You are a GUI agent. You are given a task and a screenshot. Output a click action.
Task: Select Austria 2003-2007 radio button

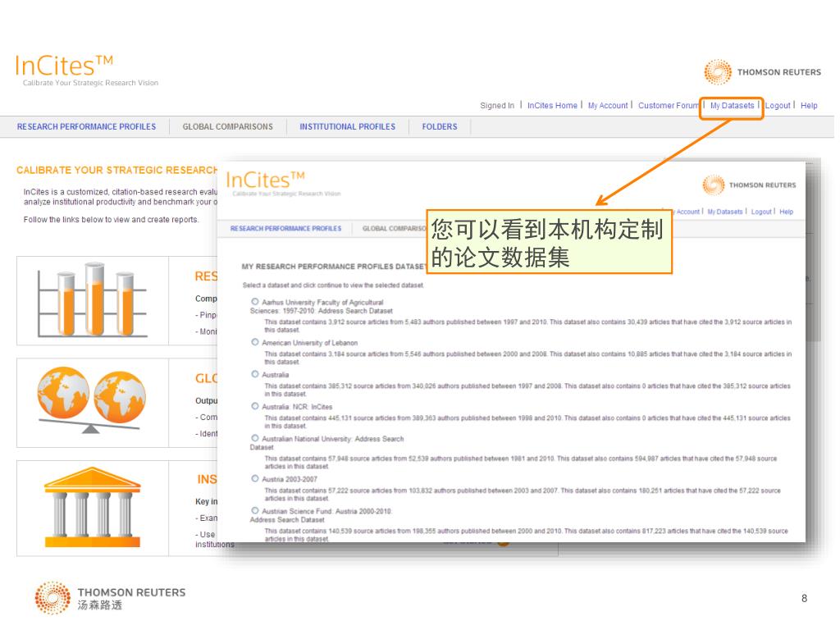point(255,478)
